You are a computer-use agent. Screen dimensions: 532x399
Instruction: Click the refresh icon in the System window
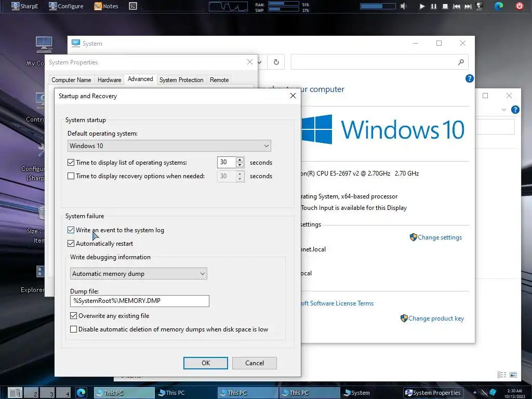[276, 62]
